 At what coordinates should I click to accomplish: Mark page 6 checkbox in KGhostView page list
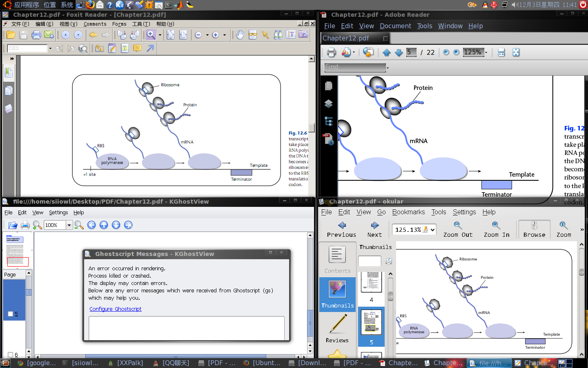11,355
